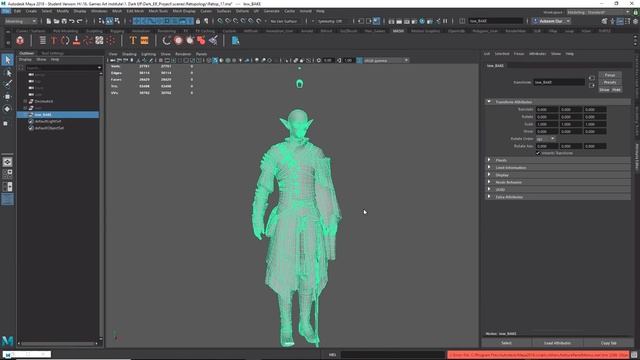
Task: Open the Edit Mesh menu
Action: [135, 11]
